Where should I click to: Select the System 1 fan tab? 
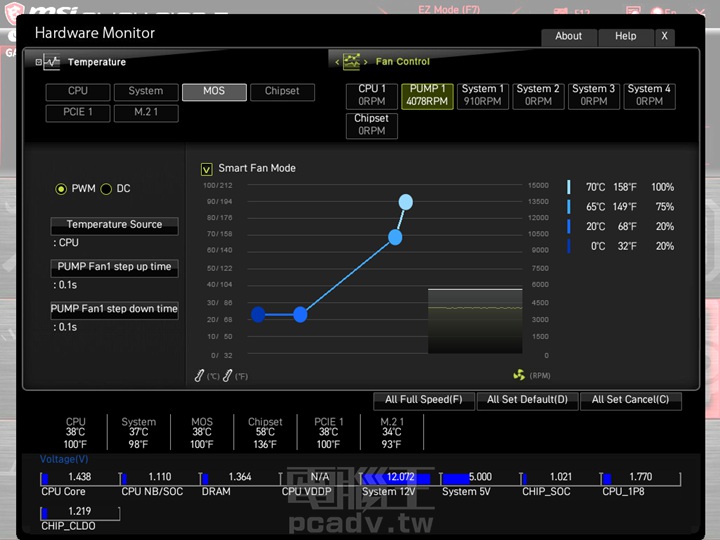pos(483,95)
